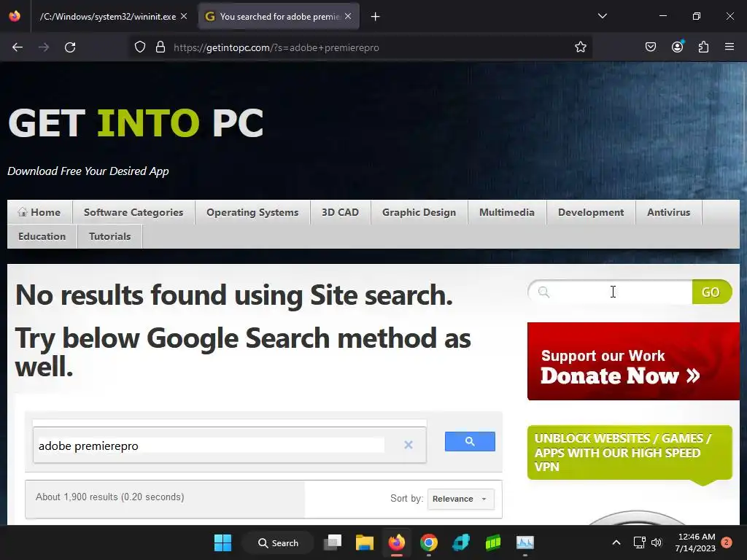Click the forward navigation arrow
Screen dimensions: 747x560
[44, 47]
